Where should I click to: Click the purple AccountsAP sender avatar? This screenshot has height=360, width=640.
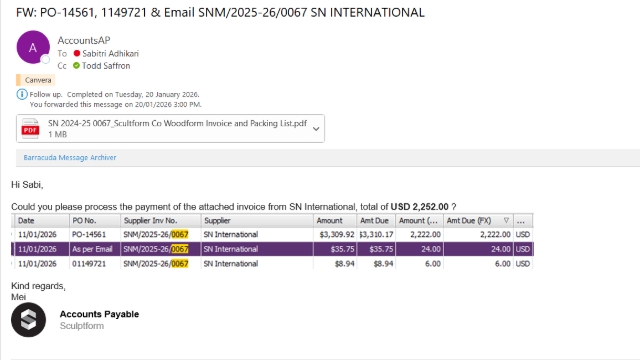(x=33, y=47)
